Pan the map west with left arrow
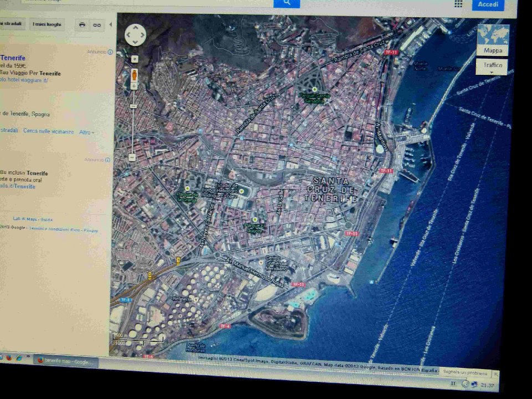Viewport: 532px width, 399px height. pos(128,34)
